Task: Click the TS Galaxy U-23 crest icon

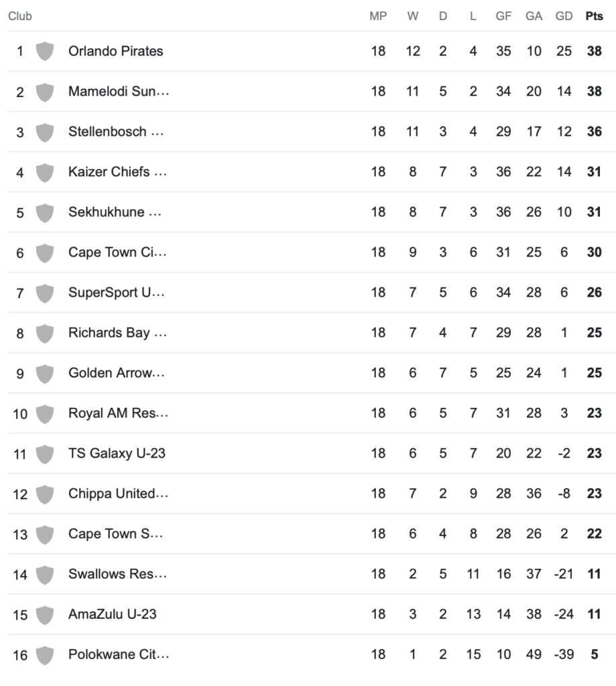Action: point(45,454)
